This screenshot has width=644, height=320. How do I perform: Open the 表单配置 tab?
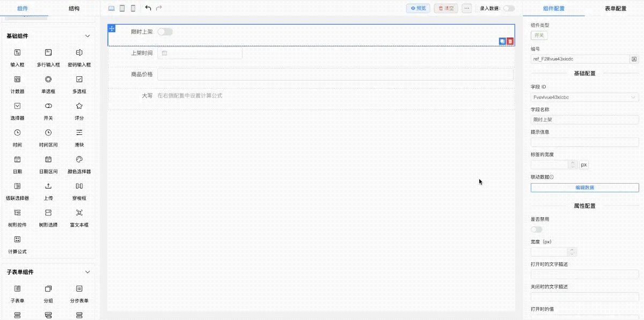[615, 9]
